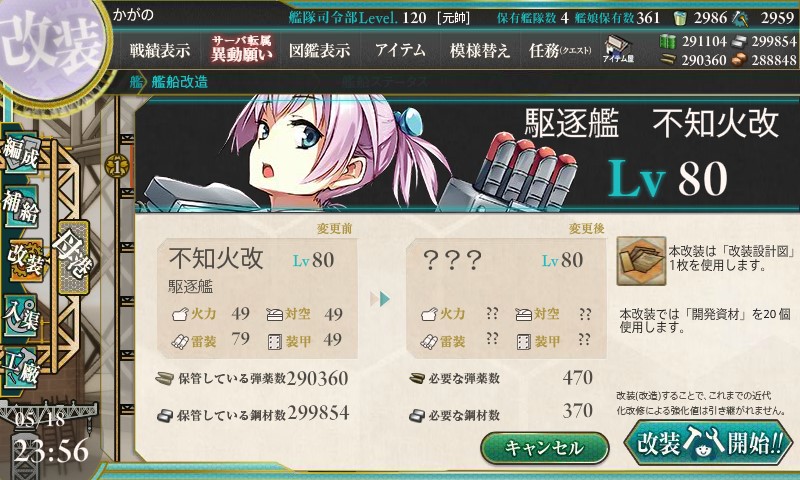The width and height of the screenshot is (800, 480).
Task: Go to the 入渠 docking sidebar icon
Action: [21, 316]
